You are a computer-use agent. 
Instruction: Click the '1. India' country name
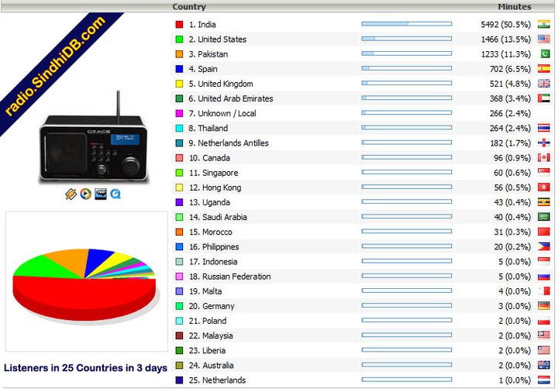(202, 25)
